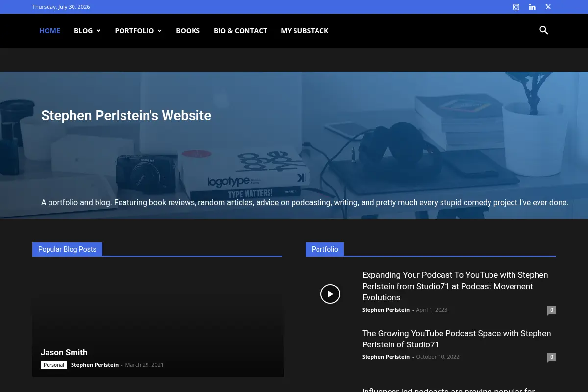588x392 pixels.
Task: Click the March 29, 2021 date
Action: 145,365
